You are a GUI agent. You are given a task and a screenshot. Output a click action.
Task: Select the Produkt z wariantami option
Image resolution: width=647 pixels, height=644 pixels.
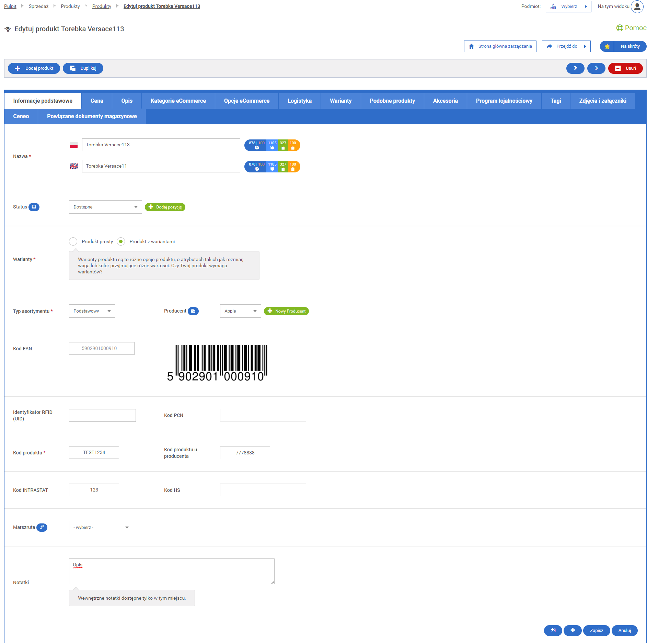point(121,241)
